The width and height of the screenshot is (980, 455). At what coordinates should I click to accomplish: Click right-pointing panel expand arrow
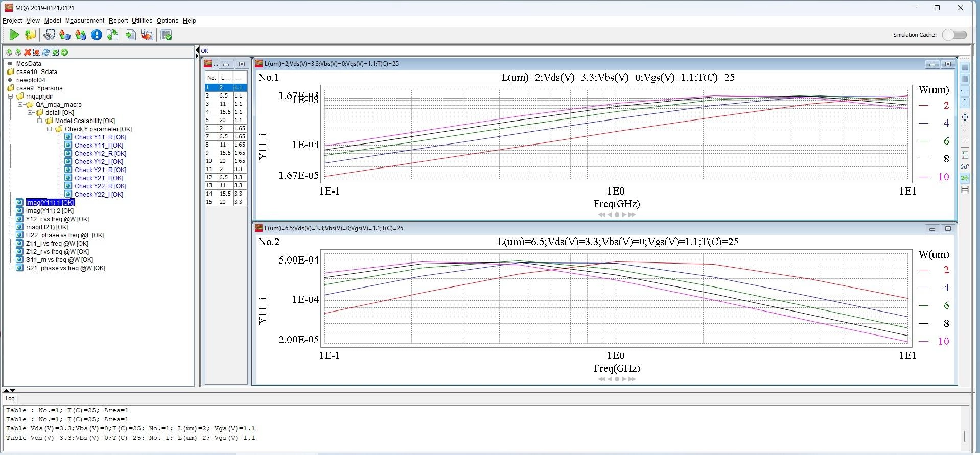[x=197, y=56]
